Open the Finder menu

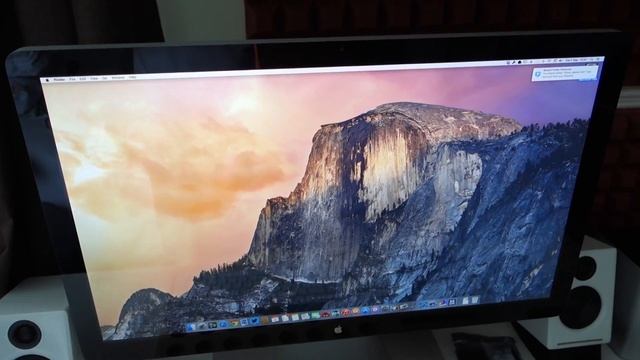click(59, 80)
